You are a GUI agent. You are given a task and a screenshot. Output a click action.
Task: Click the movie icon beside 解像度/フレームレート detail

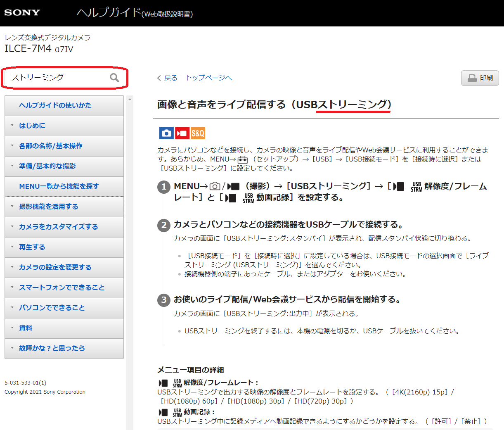tap(163, 383)
